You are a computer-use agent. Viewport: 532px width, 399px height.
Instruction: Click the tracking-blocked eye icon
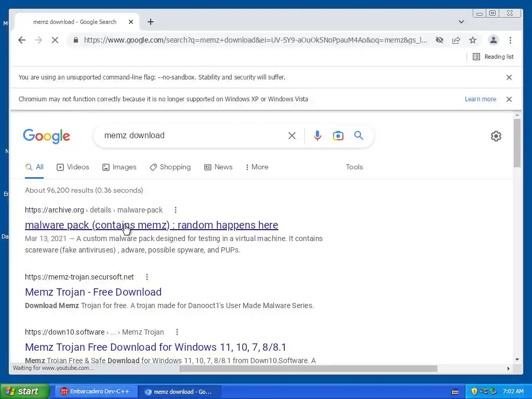440,40
